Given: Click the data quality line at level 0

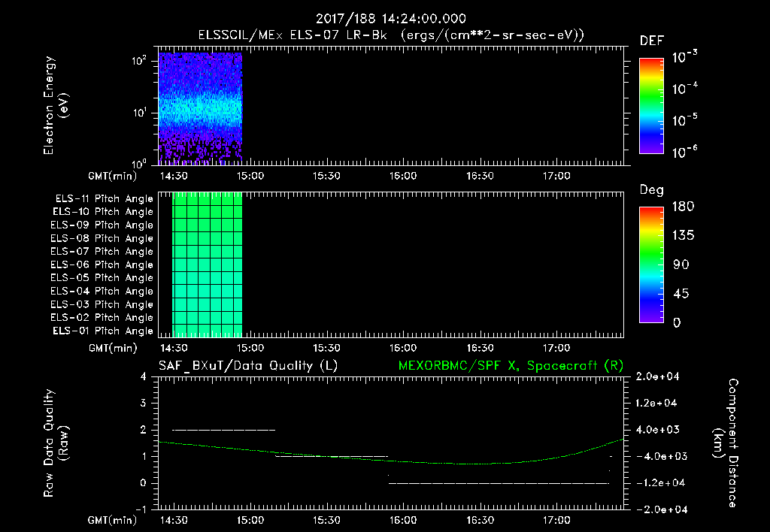Looking at the screenshot, I should [x=499, y=483].
